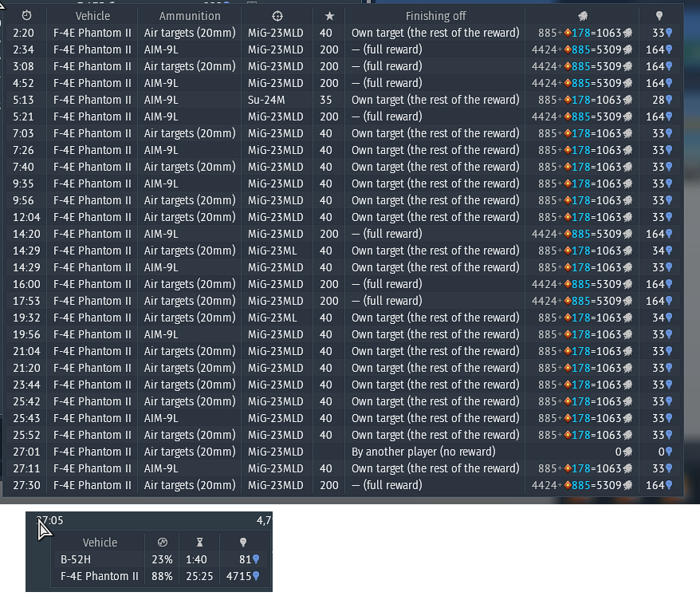Click the activity percentage icon in vehicle summary table
The height and width of the screenshot is (600, 700).
point(162,542)
